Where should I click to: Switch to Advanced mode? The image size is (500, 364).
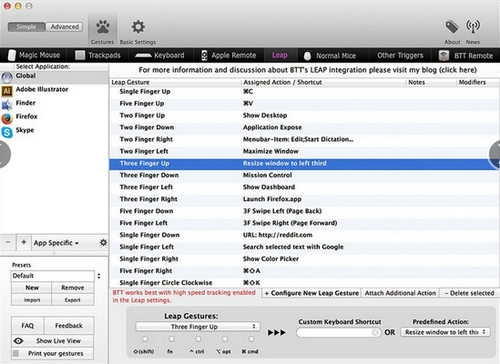64,27
